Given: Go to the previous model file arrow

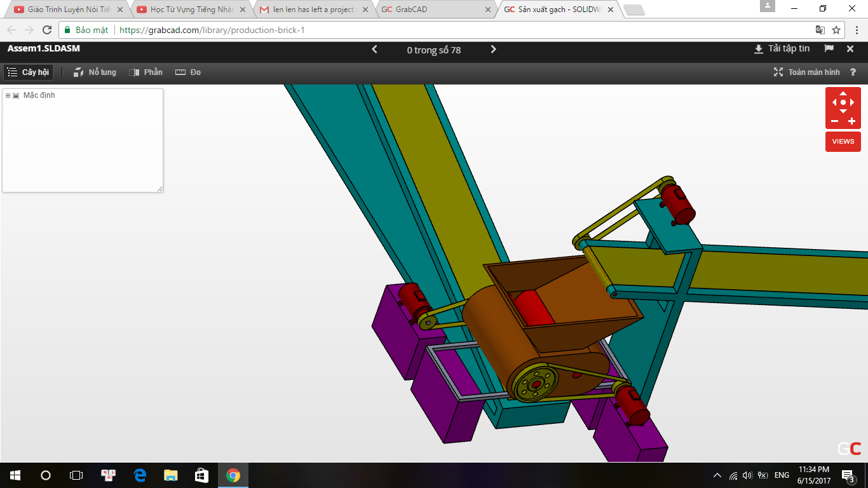Looking at the screenshot, I should pyautogui.click(x=374, y=50).
